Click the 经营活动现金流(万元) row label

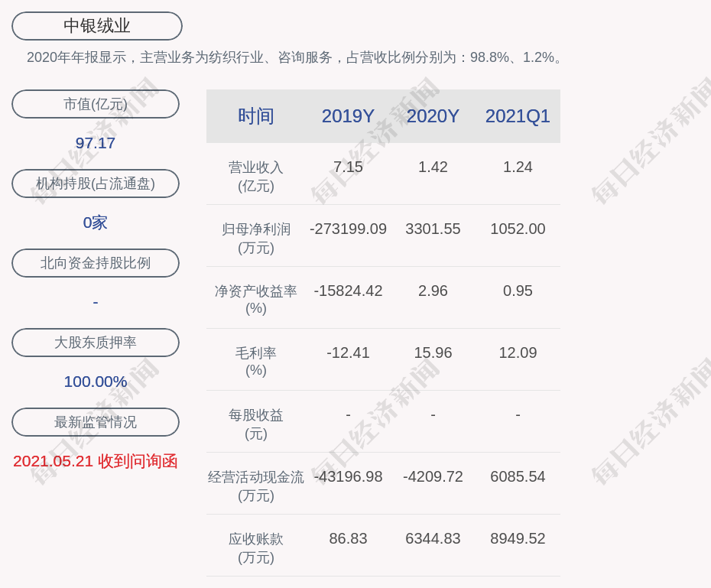coord(256,486)
